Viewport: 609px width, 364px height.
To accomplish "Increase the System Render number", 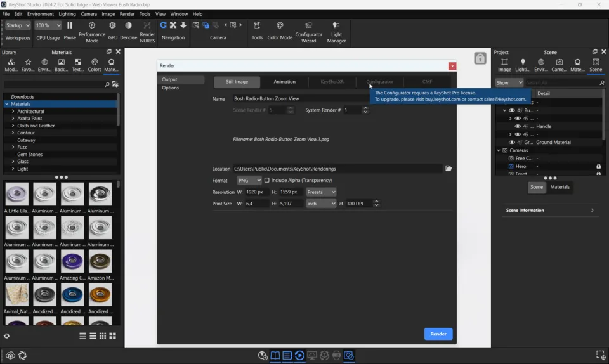I will pyautogui.click(x=365, y=108).
